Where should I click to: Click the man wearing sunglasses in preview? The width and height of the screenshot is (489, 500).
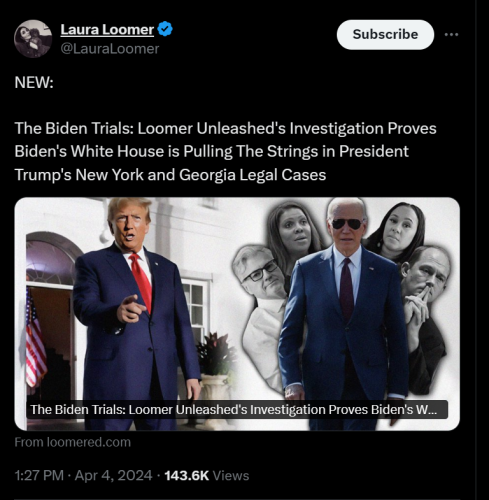(x=345, y=313)
